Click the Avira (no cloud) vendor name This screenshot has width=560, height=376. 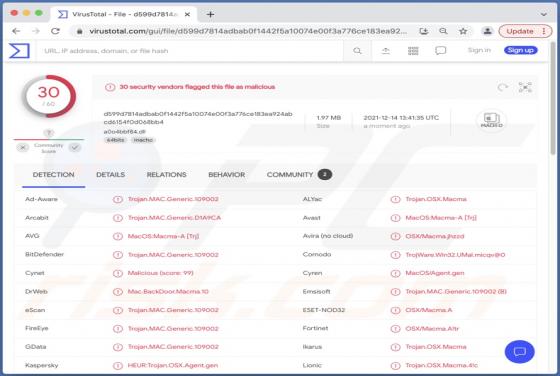[328, 236]
